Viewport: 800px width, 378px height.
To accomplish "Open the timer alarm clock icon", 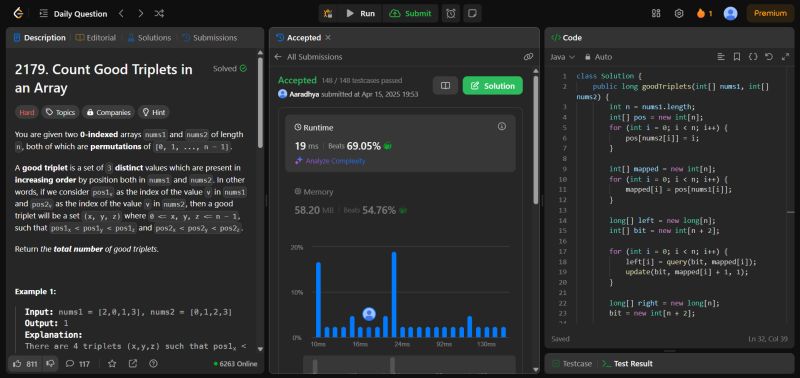I will coord(451,14).
